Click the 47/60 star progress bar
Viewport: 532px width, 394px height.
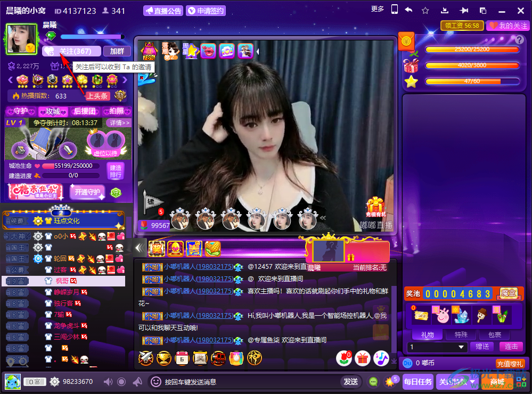click(x=472, y=81)
